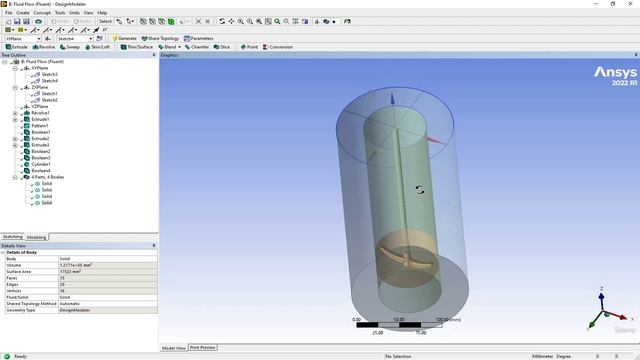Select Cylinder1 in the tree
Image resolution: width=640 pixels, height=360 pixels.
(41, 164)
